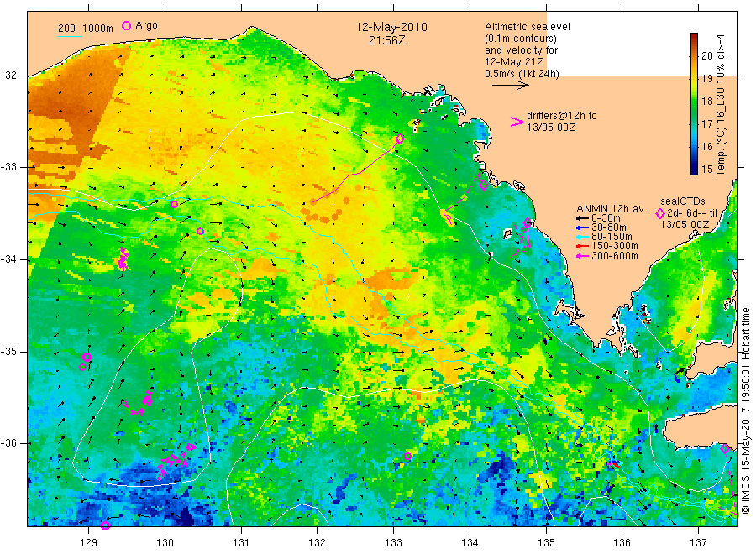Click the magenta 300-600m arrow in ANMN legend
This screenshot has width=756, height=554.
[x=582, y=256]
